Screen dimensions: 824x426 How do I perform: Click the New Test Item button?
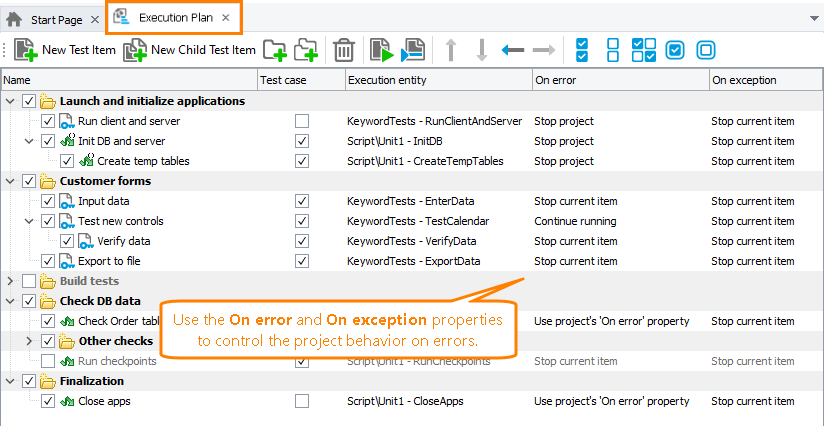[x=66, y=50]
